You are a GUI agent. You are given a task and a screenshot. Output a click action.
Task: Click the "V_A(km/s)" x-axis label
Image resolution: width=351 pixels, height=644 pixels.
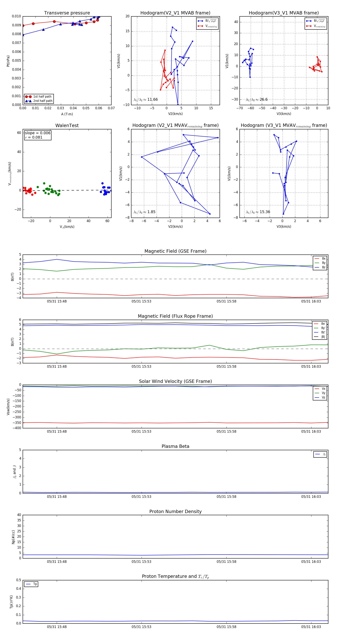coord(67,227)
